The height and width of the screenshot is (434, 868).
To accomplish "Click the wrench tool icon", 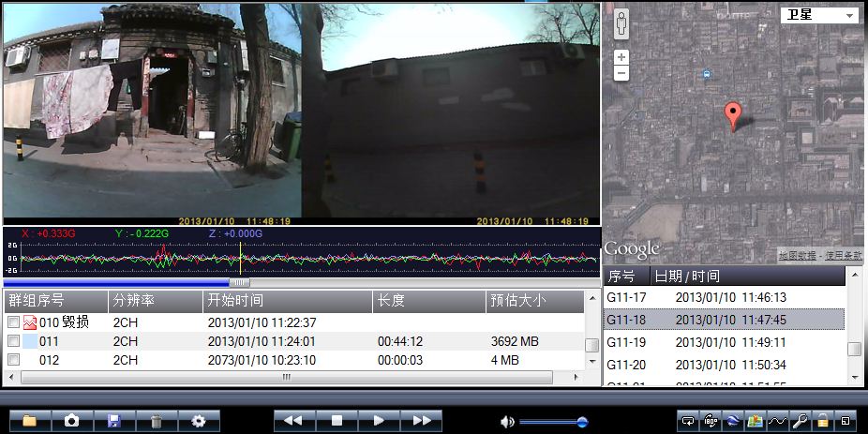I will pos(801,421).
